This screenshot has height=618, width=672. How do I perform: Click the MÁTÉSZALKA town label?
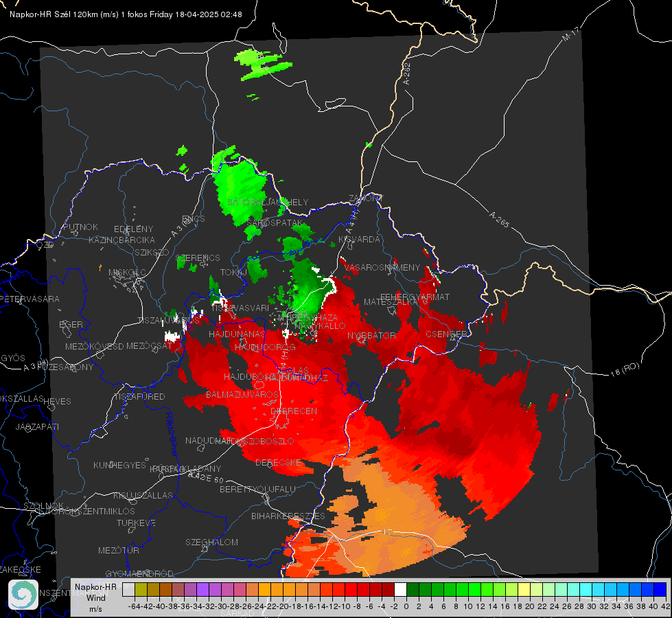click(391, 302)
